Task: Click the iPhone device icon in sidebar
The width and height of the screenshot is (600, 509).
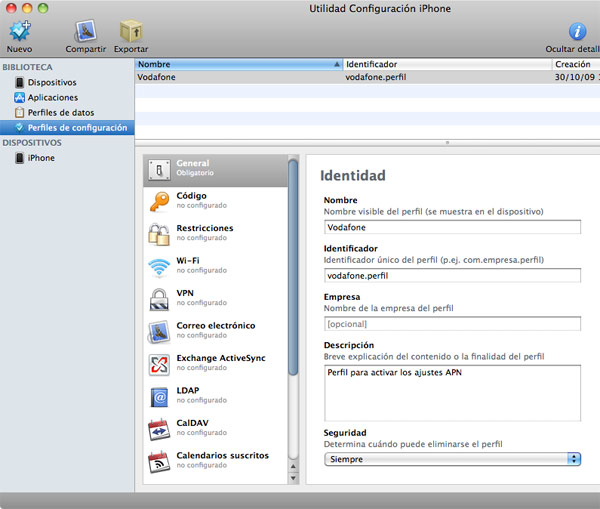Action: tap(20, 158)
